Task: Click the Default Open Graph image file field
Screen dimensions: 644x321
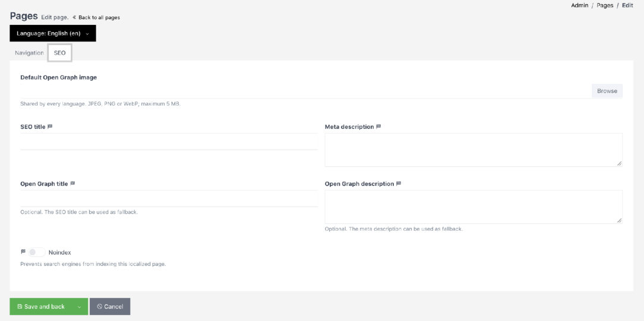Action: point(306,91)
